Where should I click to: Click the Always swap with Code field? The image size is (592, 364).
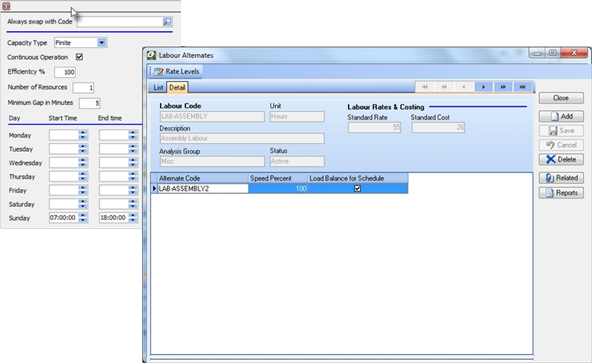[x=120, y=22]
